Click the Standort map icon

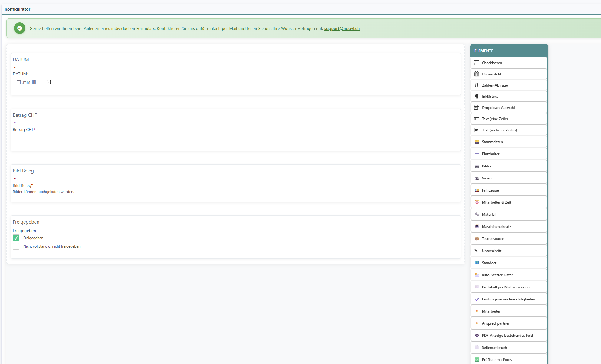477,263
